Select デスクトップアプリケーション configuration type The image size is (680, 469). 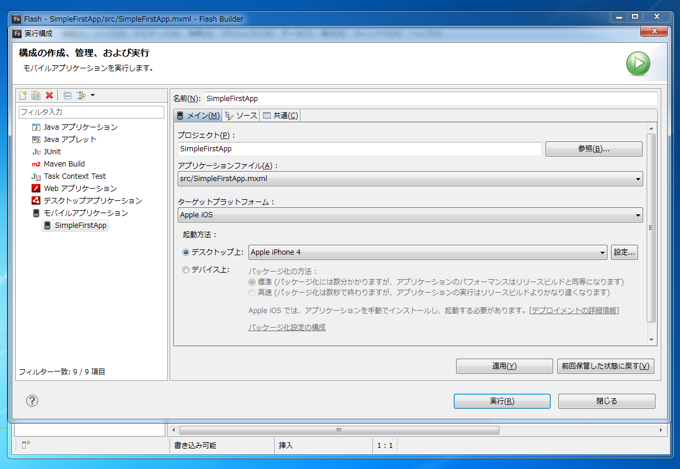pyautogui.click(x=87, y=200)
